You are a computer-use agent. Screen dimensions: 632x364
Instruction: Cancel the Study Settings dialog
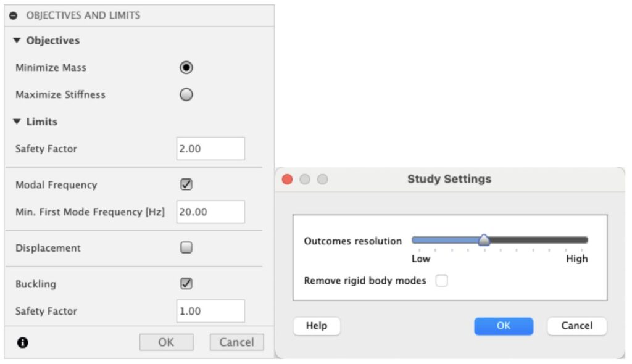[x=576, y=326]
